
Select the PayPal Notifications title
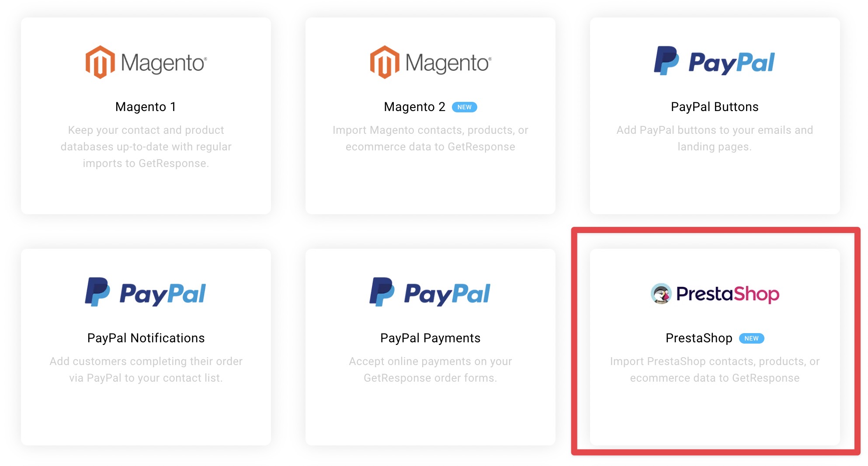pyautogui.click(x=146, y=338)
